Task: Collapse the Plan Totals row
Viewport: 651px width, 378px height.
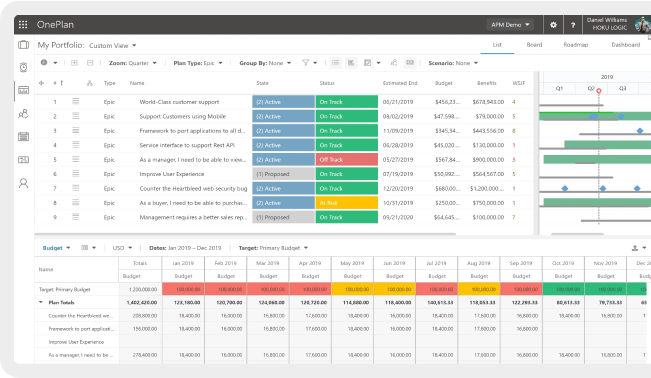Action: [41, 302]
